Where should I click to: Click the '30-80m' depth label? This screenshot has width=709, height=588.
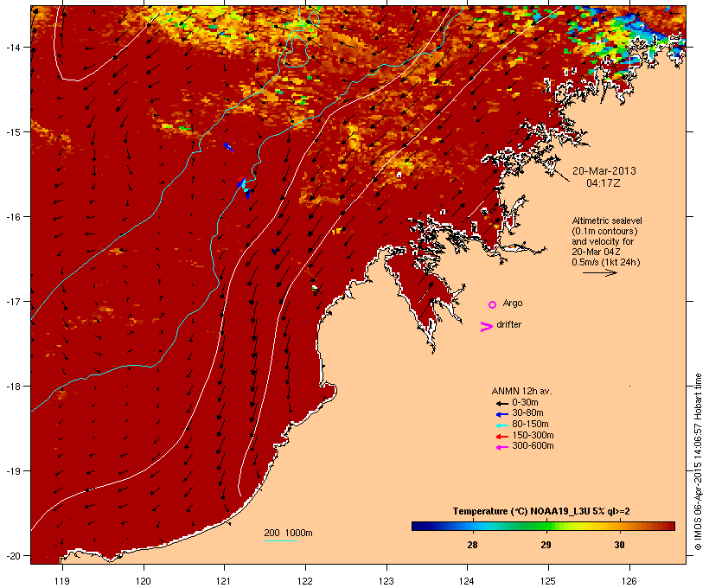(x=527, y=413)
